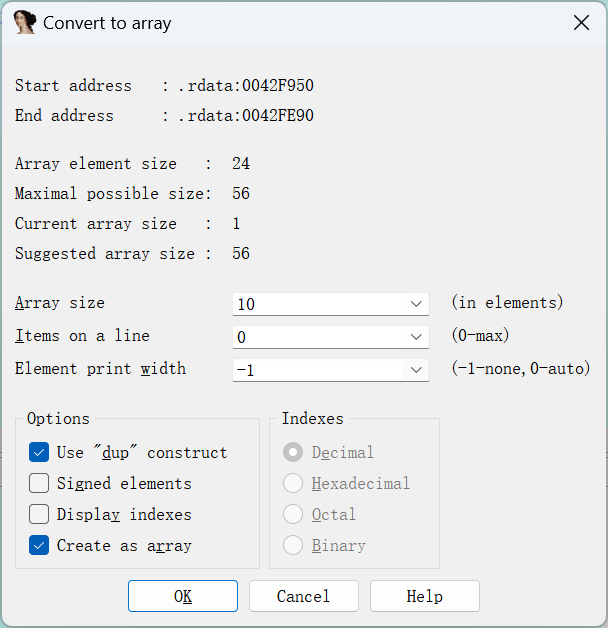
Task: Select the Hexadecimal index radio button
Action: tap(293, 483)
